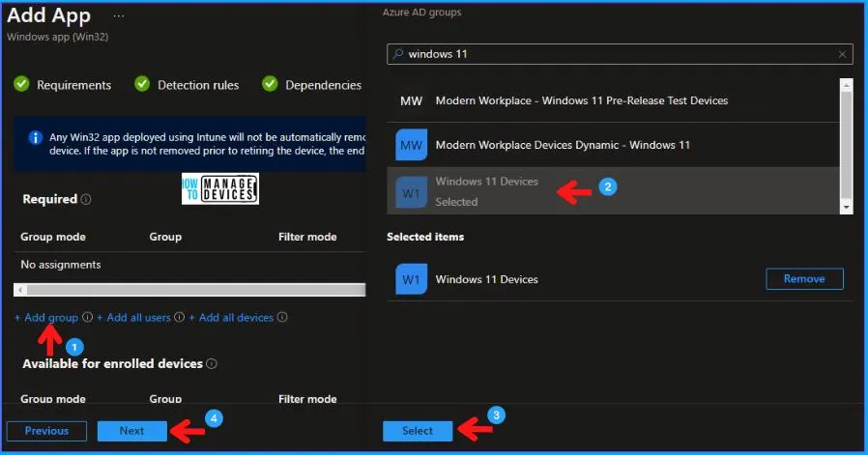Click W1 avatar in Selected items list
868x455 pixels.
412,279
